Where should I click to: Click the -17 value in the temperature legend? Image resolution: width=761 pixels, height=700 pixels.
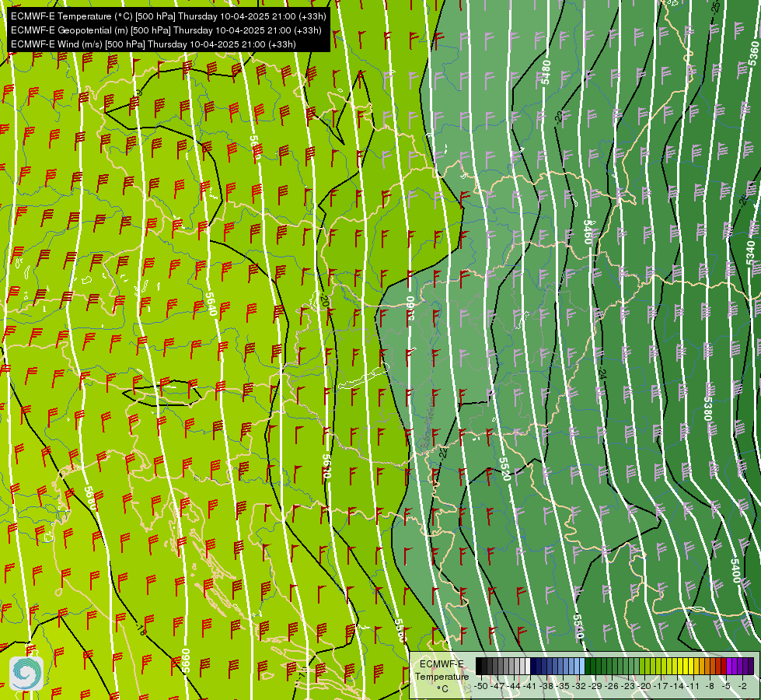pos(661,686)
